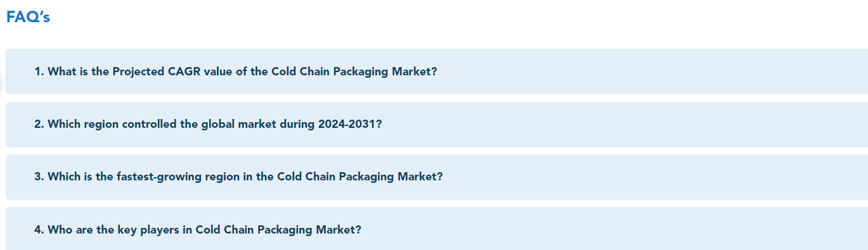868x250 pixels.
Task: Click the FAQ's heading
Action: tap(28, 18)
